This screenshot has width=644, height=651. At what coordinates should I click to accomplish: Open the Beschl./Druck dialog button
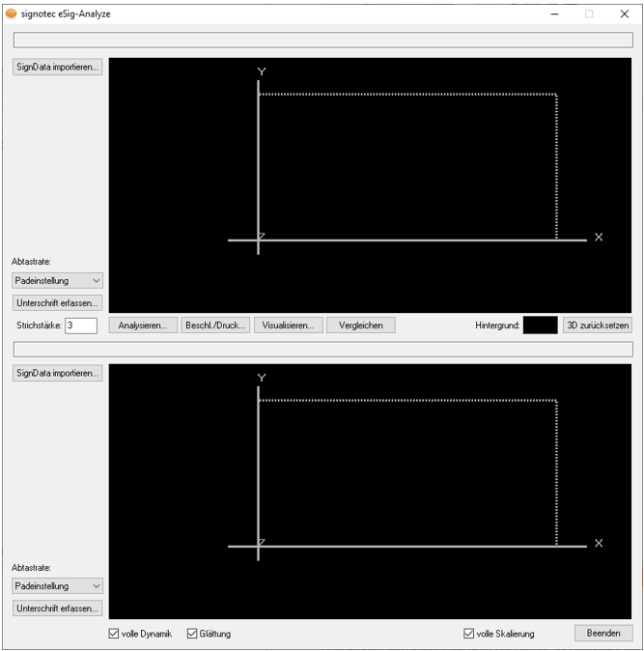click(x=215, y=325)
